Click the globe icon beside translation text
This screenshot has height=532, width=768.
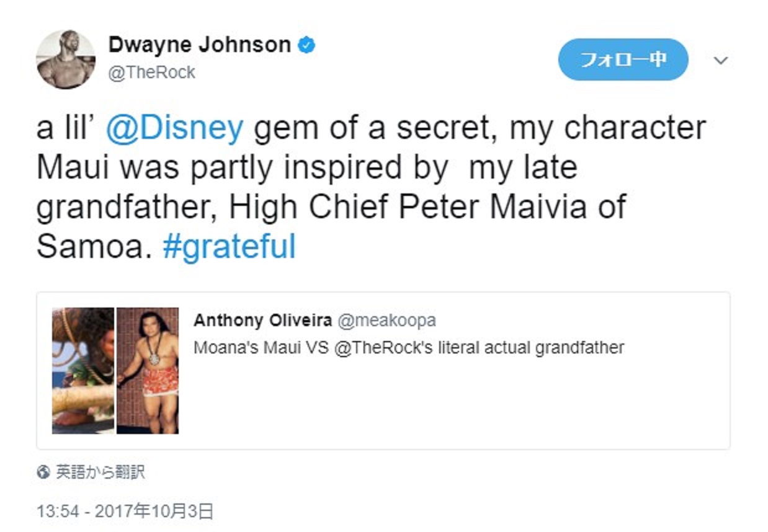tap(43, 472)
